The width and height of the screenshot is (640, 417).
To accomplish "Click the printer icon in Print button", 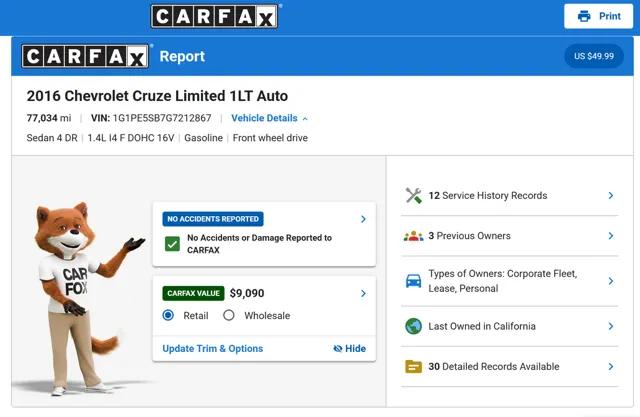I will [x=584, y=16].
